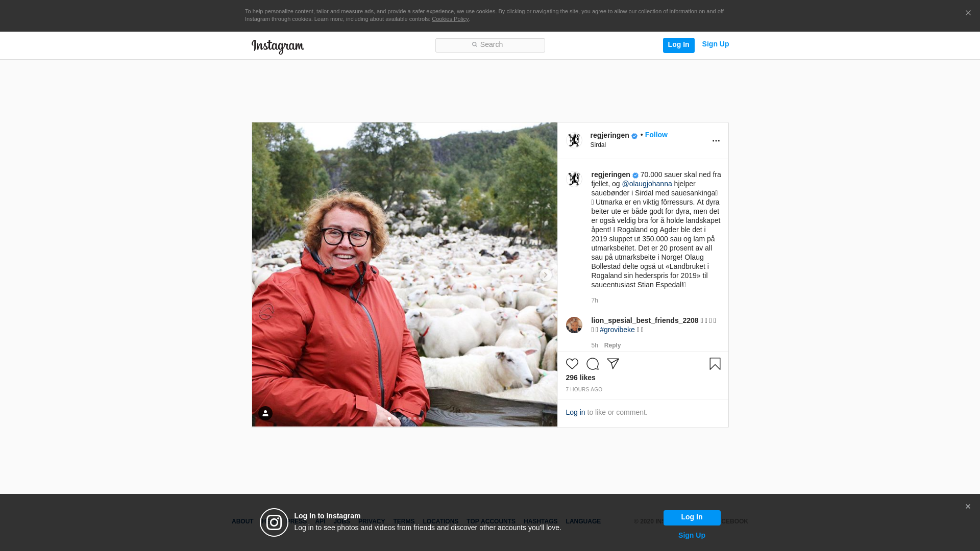
Task: Reply to lion_spesial_best_friends_2208 comment
Action: [612, 345]
